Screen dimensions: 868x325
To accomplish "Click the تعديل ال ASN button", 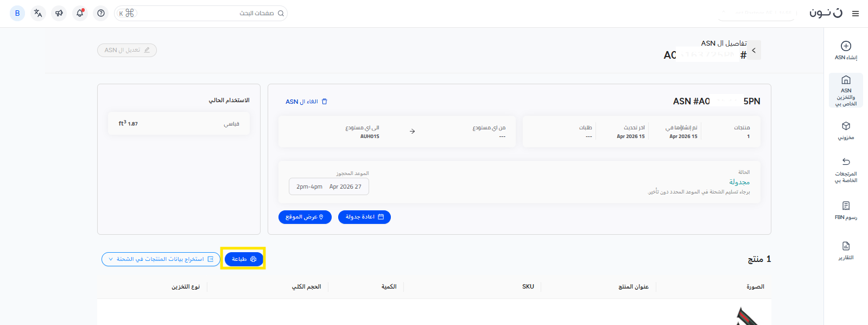I will click(127, 50).
